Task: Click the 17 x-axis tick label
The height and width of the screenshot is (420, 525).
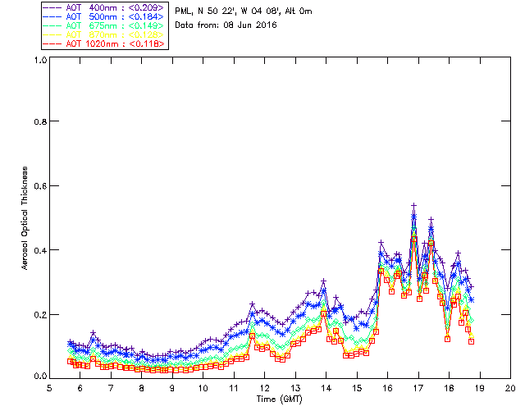Action: point(418,388)
